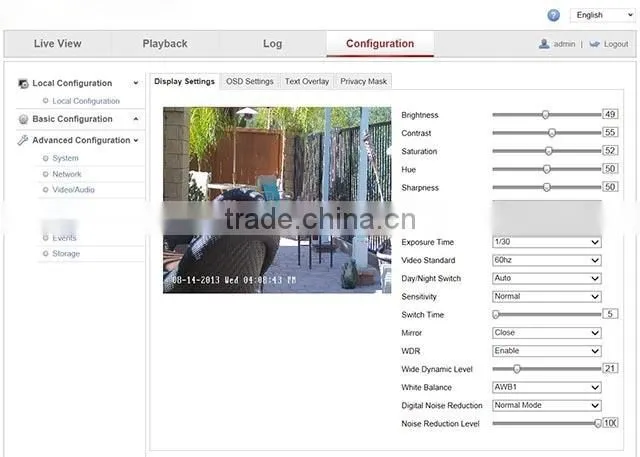Switch to the Playback tab
Image resolution: width=640 pixels, height=457 pixels.
click(x=165, y=44)
